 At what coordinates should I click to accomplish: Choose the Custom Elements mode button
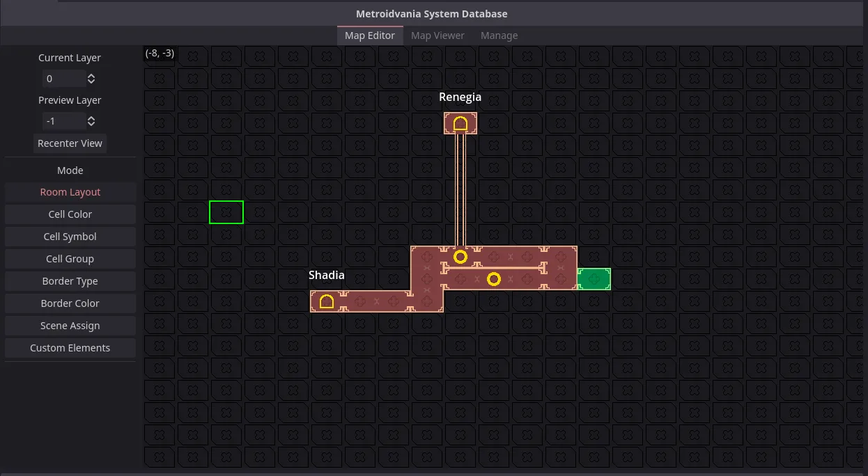(x=70, y=348)
